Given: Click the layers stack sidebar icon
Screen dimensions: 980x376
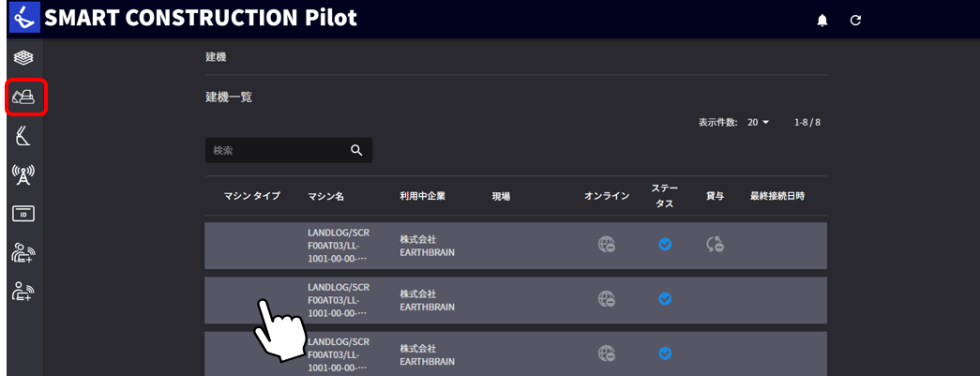Looking at the screenshot, I should click(23, 58).
